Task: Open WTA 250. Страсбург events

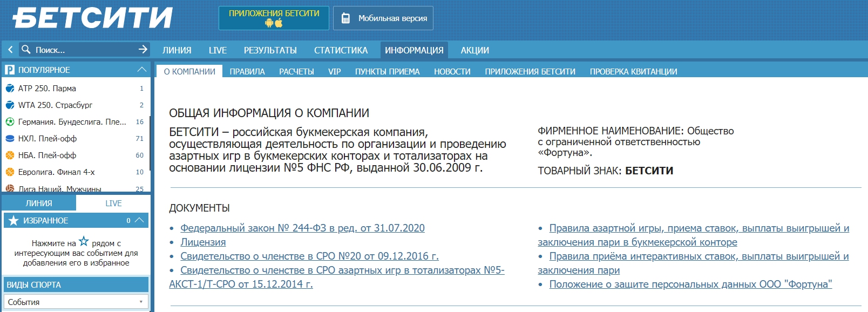Action: coord(55,105)
